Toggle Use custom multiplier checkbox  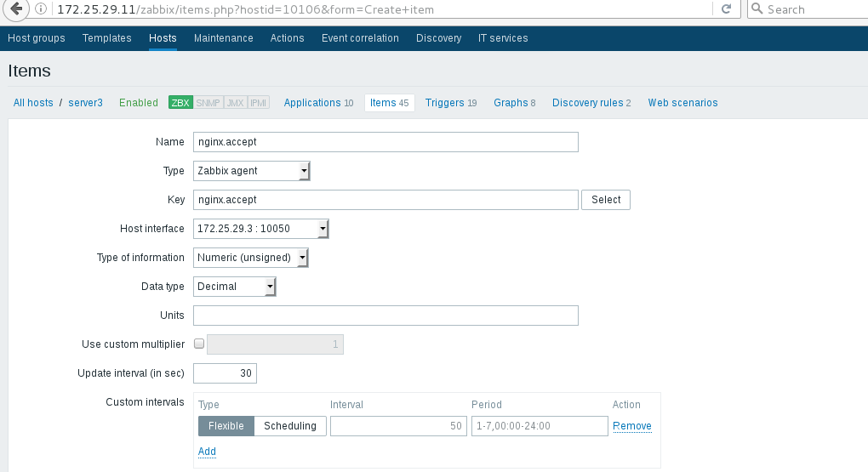[x=199, y=344]
